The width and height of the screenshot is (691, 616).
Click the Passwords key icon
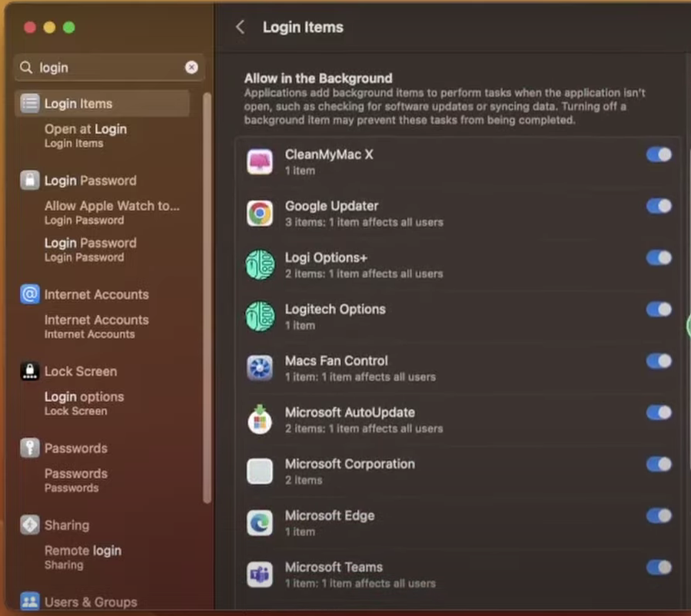pyautogui.click(x=30, y=449)
